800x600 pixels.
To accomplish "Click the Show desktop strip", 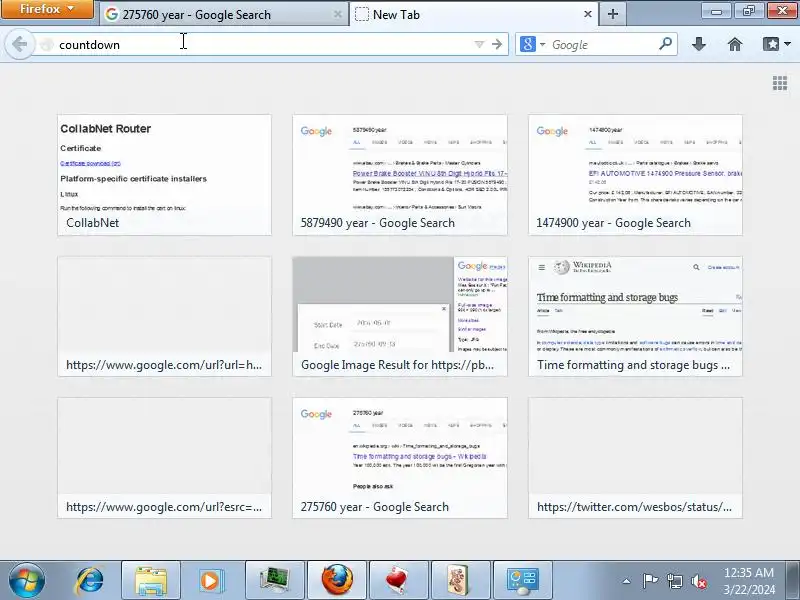I will point(793,581).
